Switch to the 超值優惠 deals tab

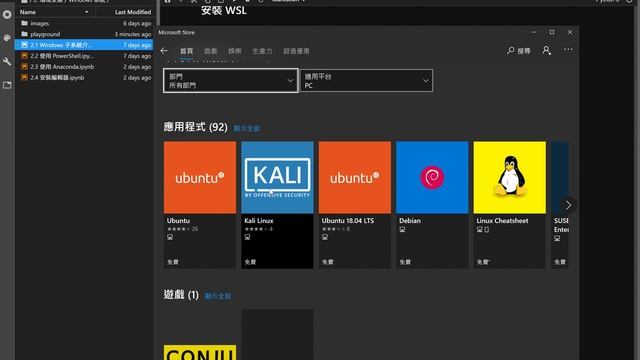pos(296,51)
